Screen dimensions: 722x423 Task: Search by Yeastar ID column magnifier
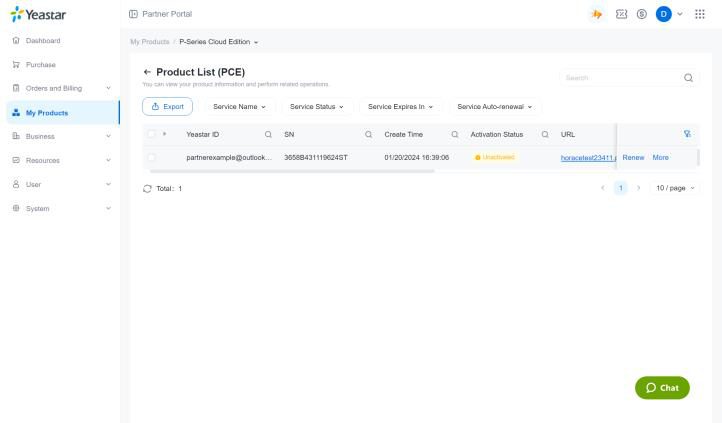268,134
